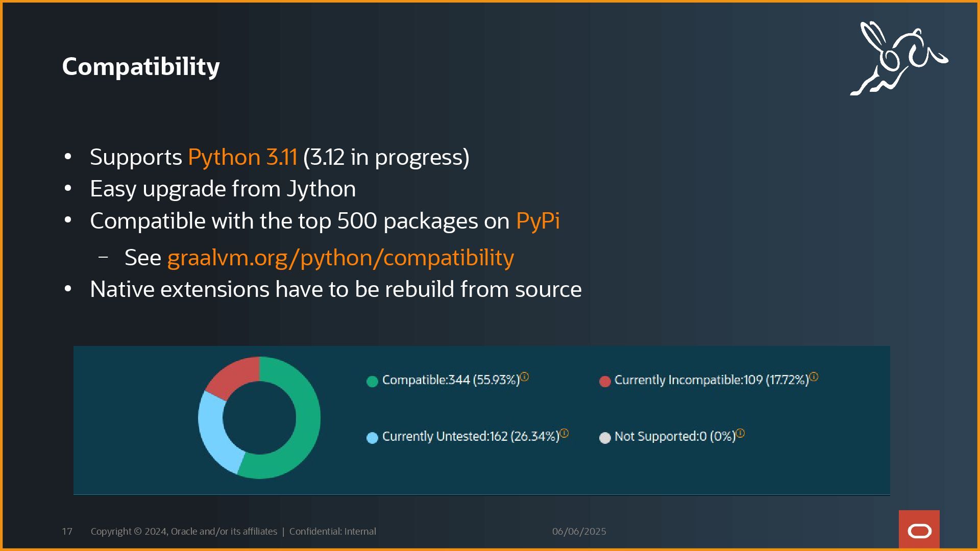Click info icon after Currently Untested
The width and height of the screenshot is (980, 551).
pyautogui.click(x=564, y=433)
